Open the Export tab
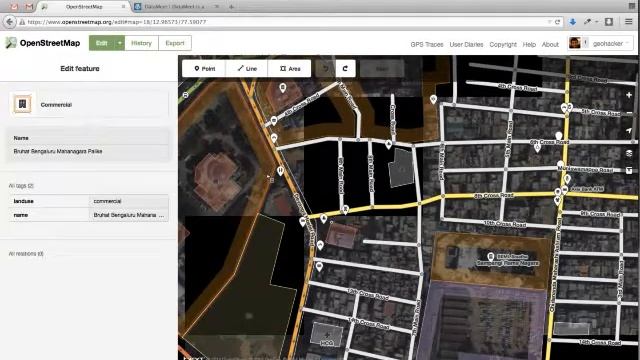 (175, 43)
